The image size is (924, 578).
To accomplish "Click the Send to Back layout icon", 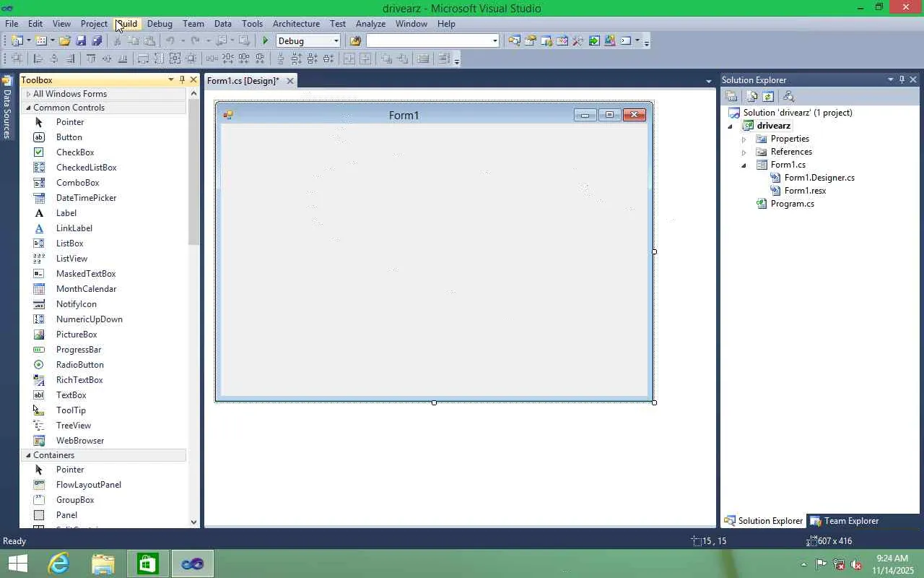I will [x=402, y=59].
